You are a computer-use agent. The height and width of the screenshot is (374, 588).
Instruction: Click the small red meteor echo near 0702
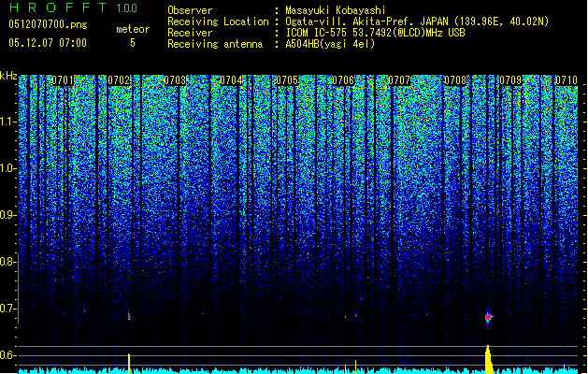129,317
